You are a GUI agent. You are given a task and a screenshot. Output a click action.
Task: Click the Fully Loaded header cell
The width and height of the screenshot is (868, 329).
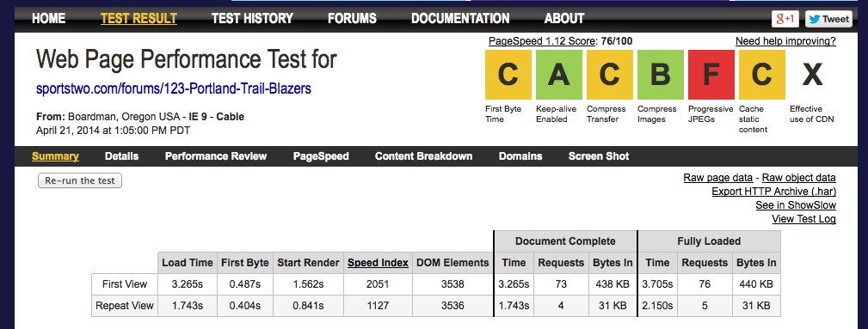click(709, 241)
